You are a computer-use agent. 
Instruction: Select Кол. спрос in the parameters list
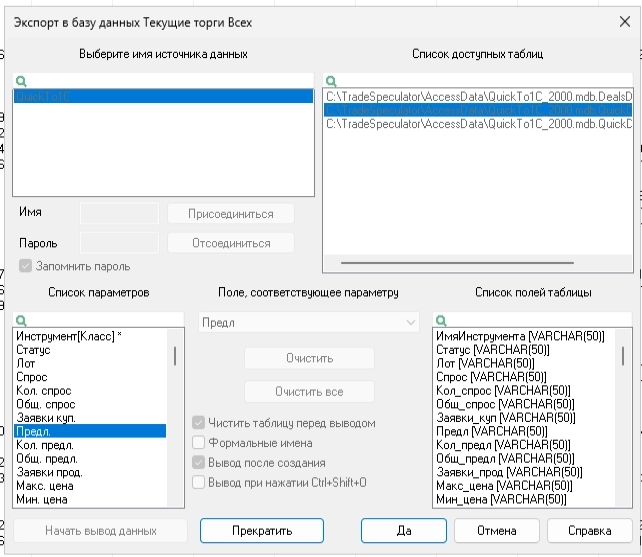(46, 389)
